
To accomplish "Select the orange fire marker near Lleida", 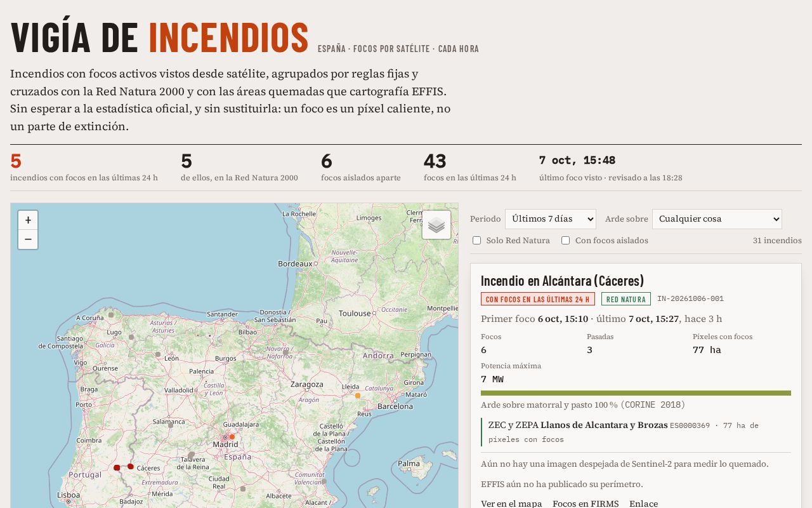I will [358, 396].
